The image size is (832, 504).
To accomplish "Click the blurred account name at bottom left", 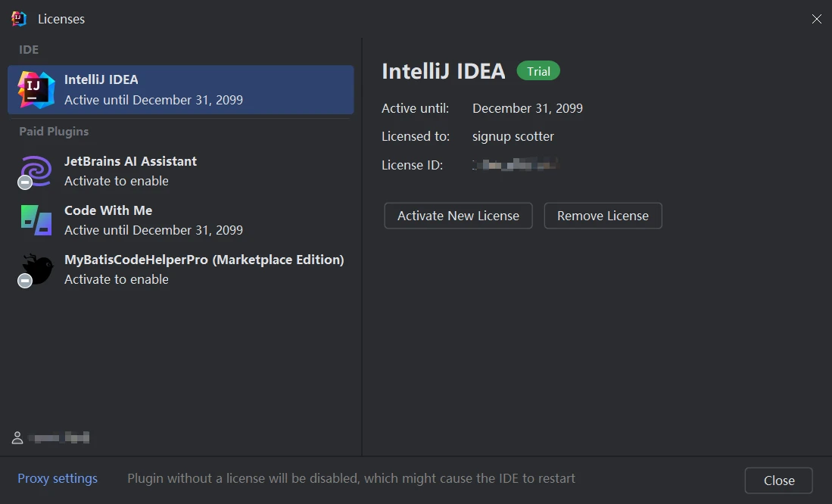I will tap(59, 437).
